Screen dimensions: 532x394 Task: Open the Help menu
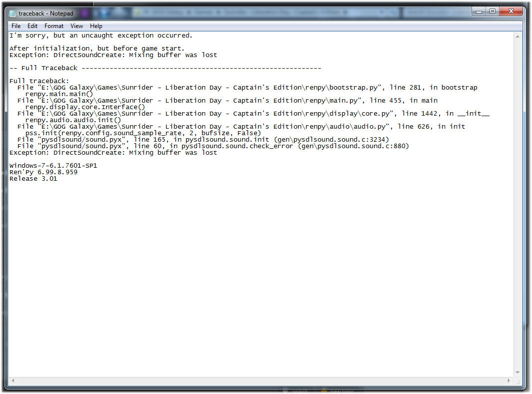(96, 26)
